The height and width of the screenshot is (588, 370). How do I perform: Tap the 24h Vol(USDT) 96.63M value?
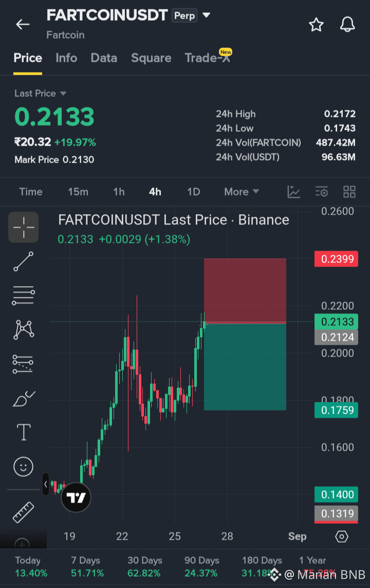coord(339,157)
